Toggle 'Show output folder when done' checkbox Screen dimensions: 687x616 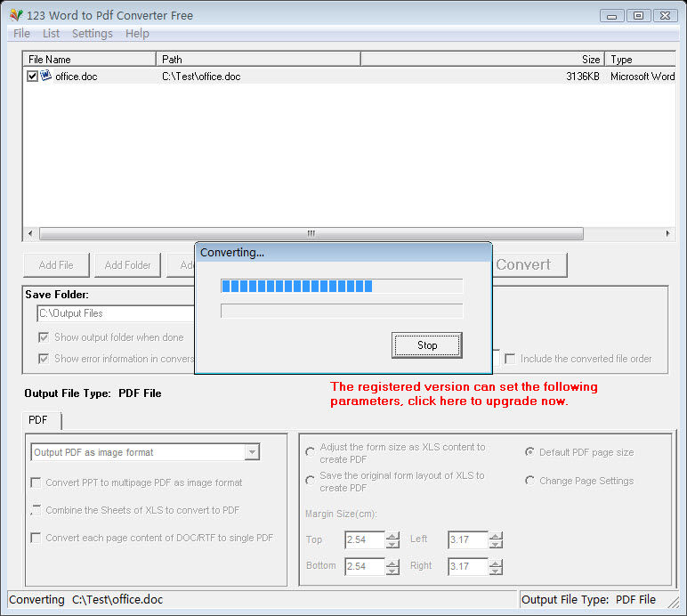pyautogui.click(x=44, y=337)
